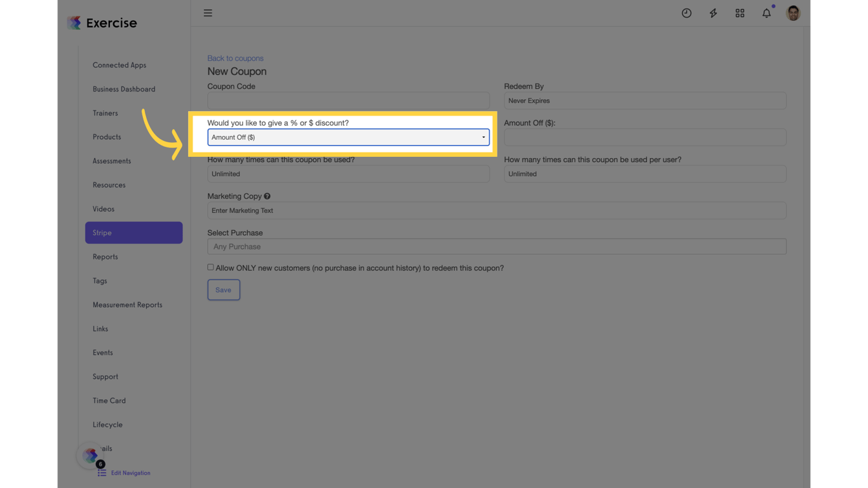Open the Select Purchase Any Purchase dropdown
Image resolution: width=868 pixels, height=488 pixels.
pos(496,246)
